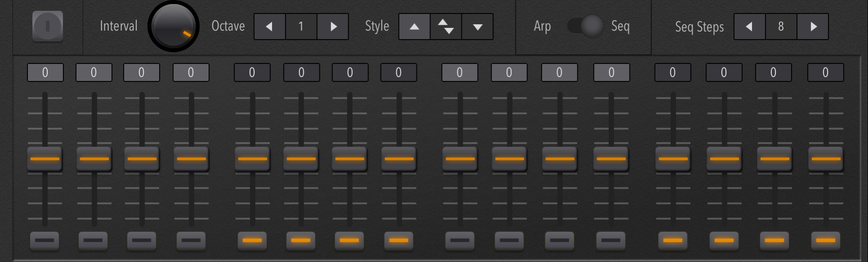Decrease Octave with the left arrow
868x262 pixels.
click(270, 27)
